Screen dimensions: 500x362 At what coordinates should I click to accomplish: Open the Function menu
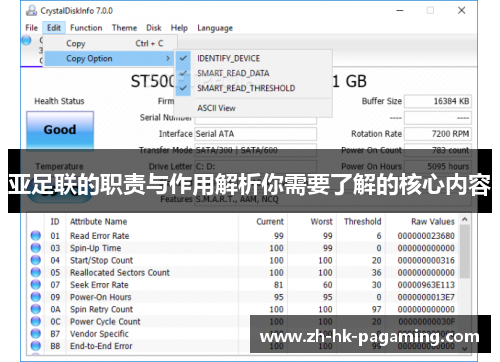tap(86, 28)
